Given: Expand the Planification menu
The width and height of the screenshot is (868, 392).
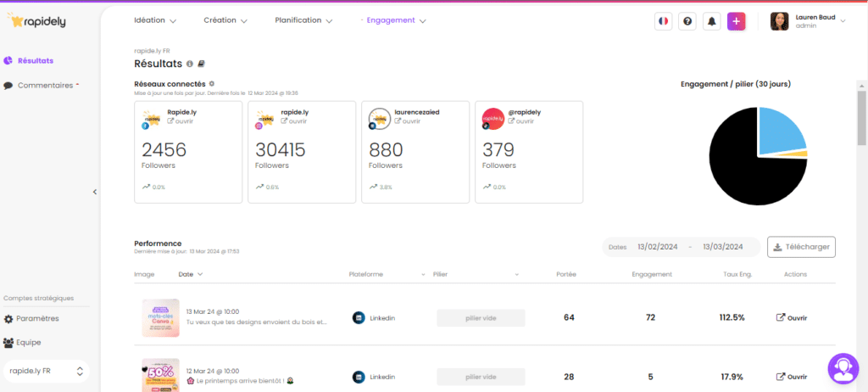Looking at the screenshot, I should pyautogui.click(x=303, y=20).
